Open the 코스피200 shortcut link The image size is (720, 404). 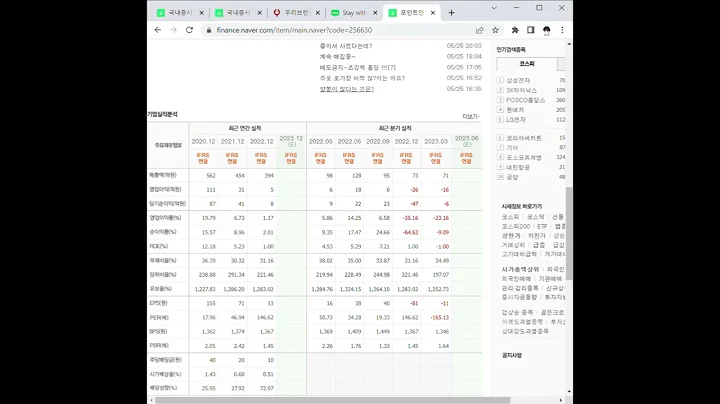click(516, 226)
